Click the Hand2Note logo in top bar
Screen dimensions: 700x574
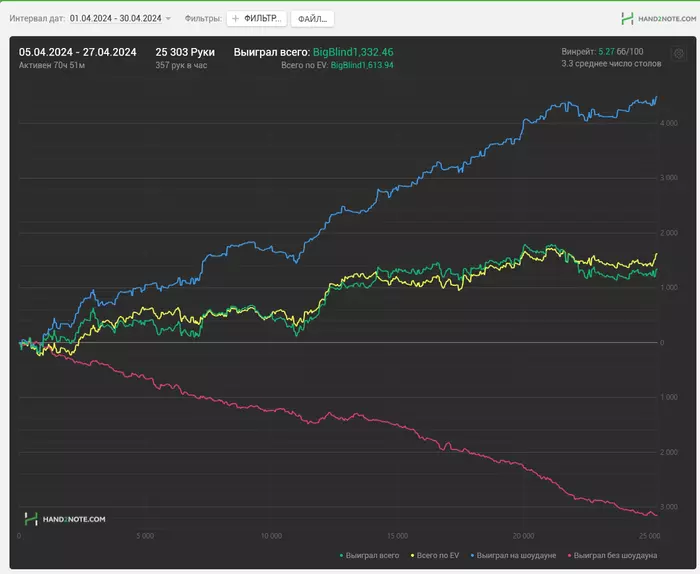[x=655, y=18]
